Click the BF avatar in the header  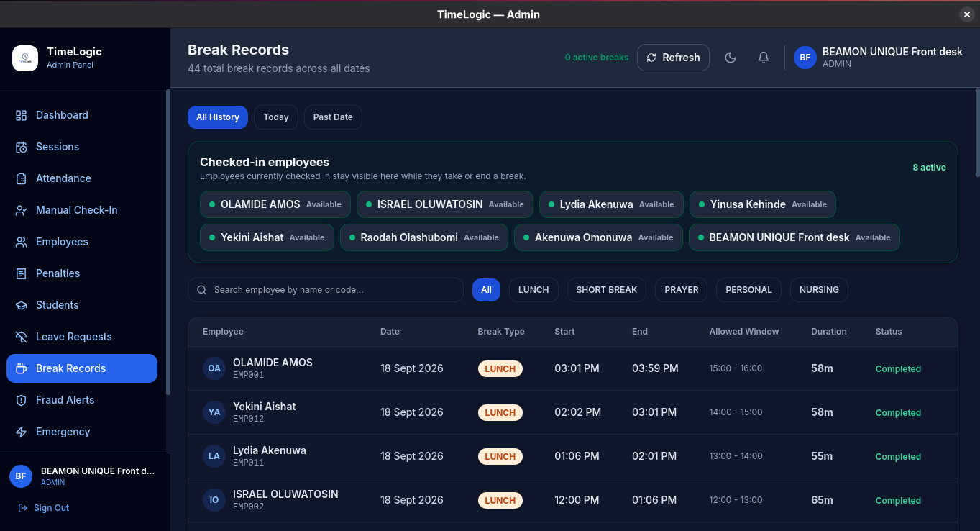tap(805, 58)
